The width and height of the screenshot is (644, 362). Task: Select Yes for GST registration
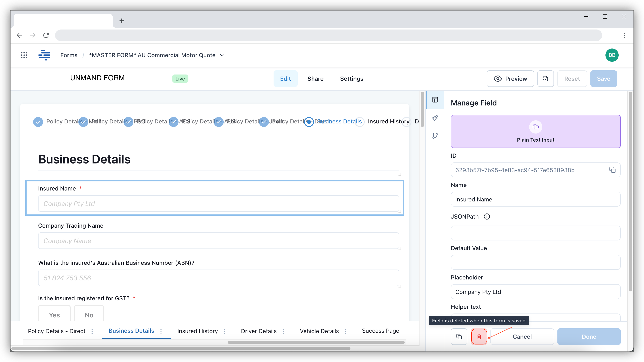54,315
